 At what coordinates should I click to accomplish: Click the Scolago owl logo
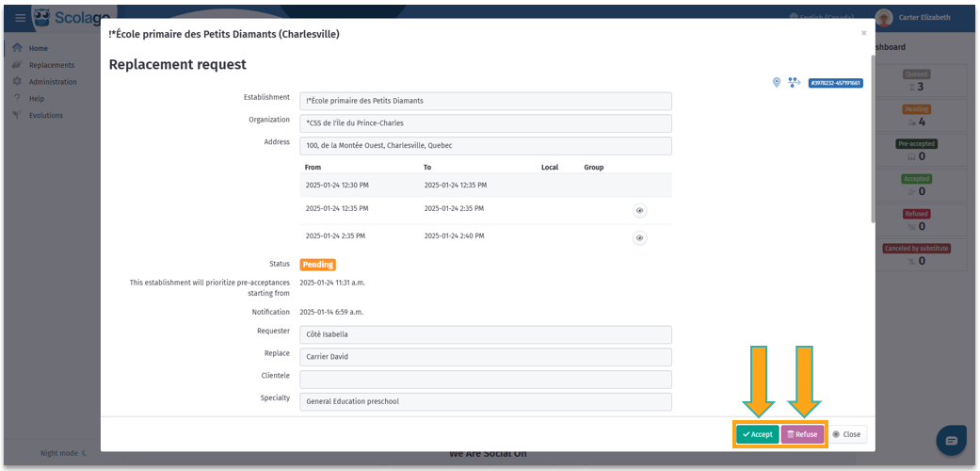click(42, 18)
